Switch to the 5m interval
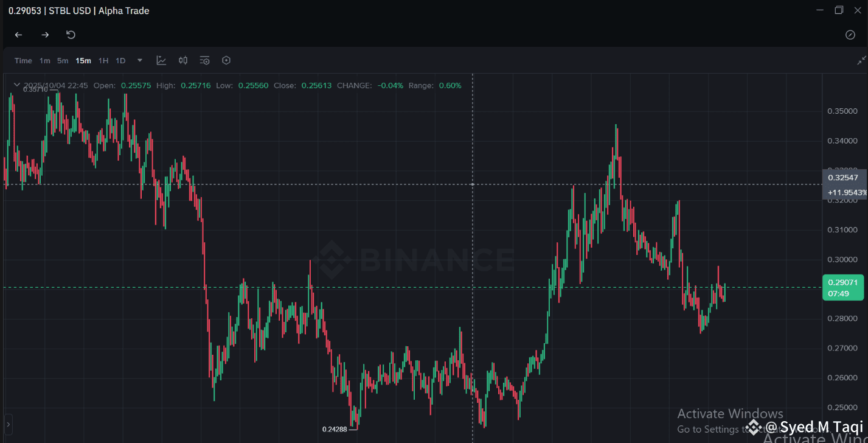 click(x=63, y=60)
